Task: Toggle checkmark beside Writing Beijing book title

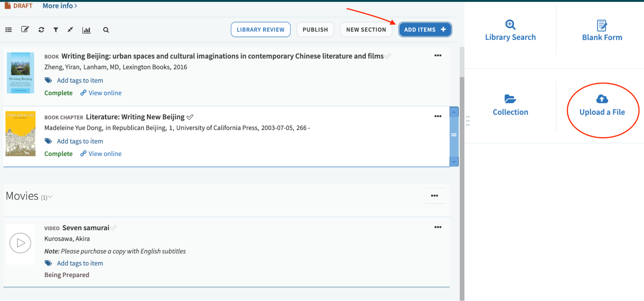Action: click(388, 56)
